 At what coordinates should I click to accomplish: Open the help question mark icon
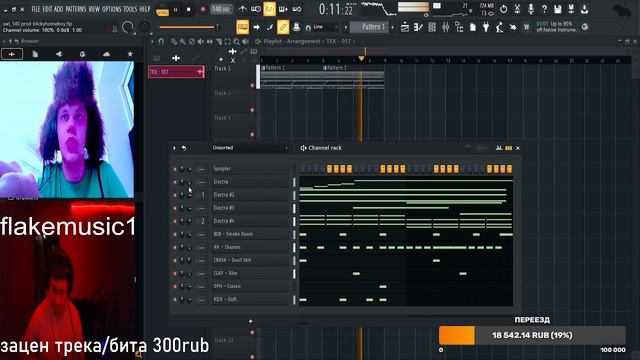544,9
